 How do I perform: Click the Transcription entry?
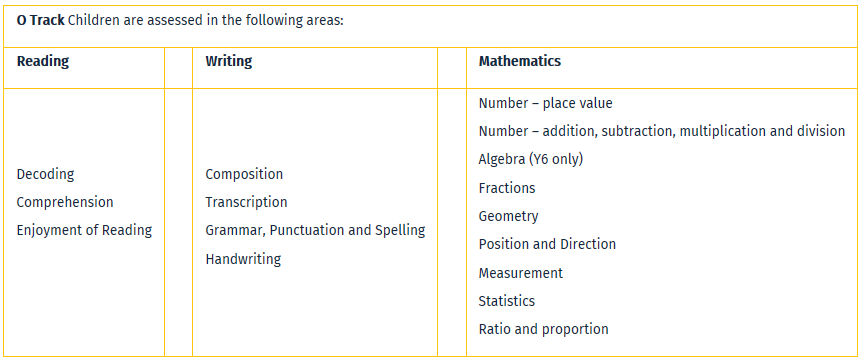[246, 203]
